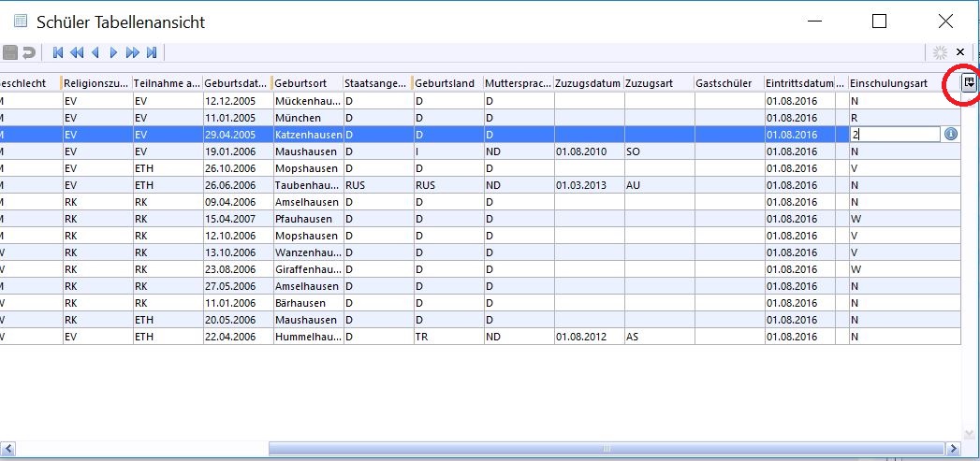Viewport: 980px width, 461px height.
Task: Click the Zuzugsdatum column header
Action: [589, 83]
